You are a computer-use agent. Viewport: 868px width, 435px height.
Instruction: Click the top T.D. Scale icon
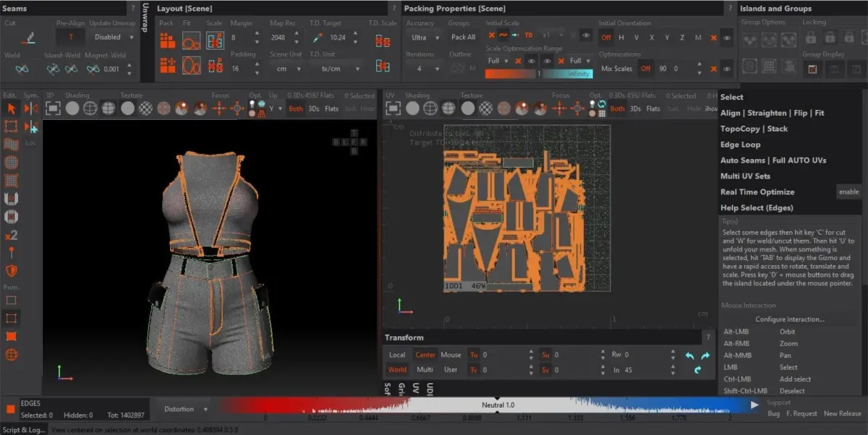pyautogui.click(x=383, y=41)
